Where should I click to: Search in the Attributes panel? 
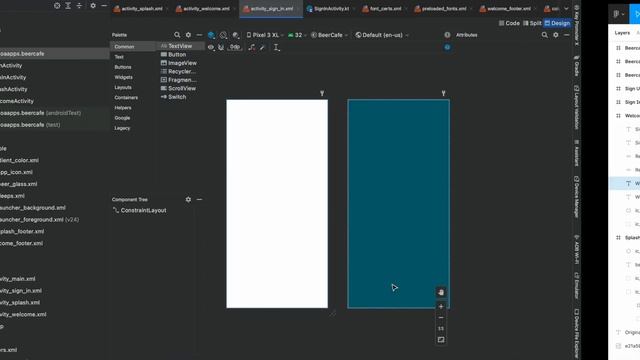point(544,35)
